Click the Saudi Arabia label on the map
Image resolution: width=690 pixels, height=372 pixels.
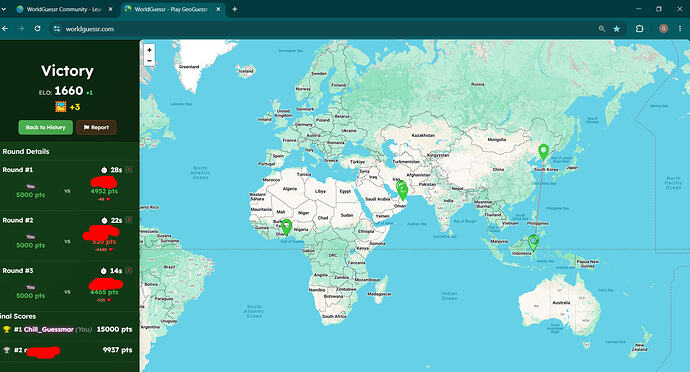378,199
